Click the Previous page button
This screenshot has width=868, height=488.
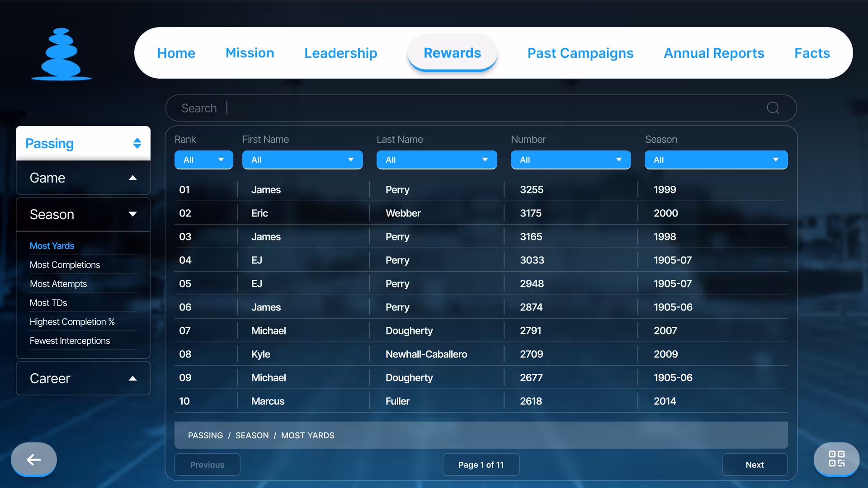point(207,465)
